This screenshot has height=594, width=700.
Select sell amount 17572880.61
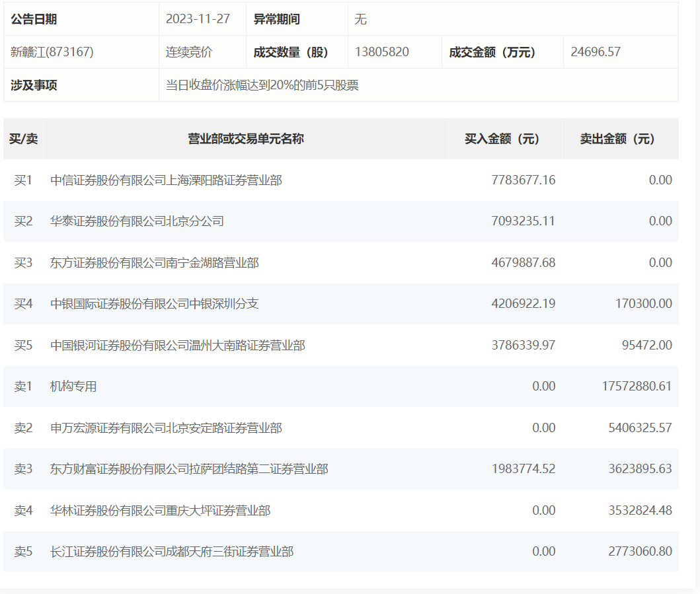(637, 386)
